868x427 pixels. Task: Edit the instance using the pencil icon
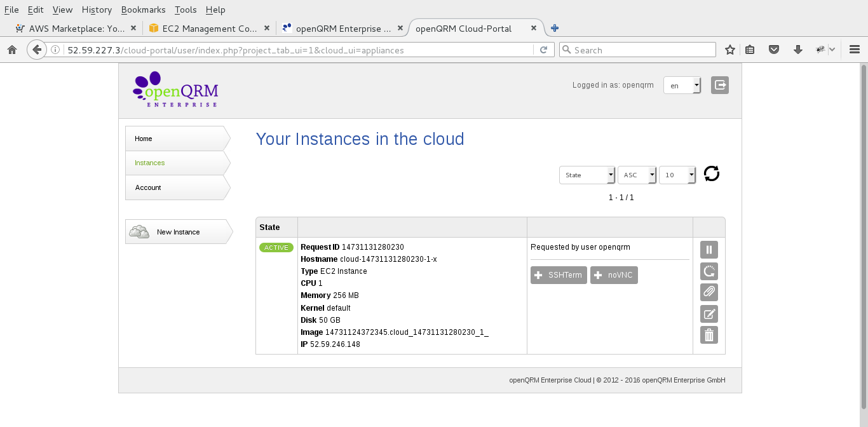click(x=709, y=314)
